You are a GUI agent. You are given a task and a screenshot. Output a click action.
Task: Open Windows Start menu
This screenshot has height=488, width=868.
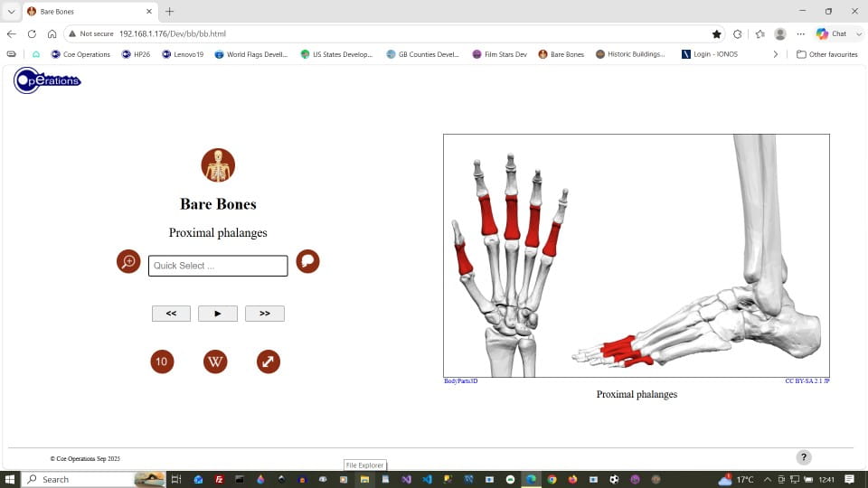[x=9, y=479]
